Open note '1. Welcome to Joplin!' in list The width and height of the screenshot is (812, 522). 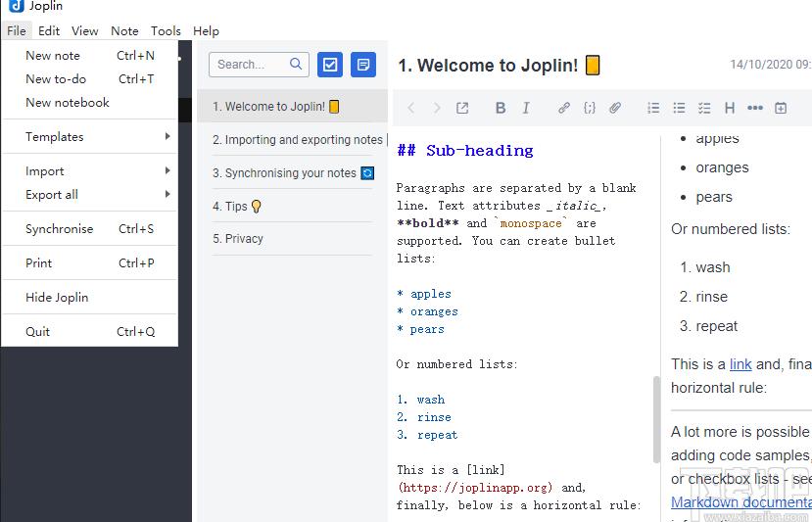(293, 106)
